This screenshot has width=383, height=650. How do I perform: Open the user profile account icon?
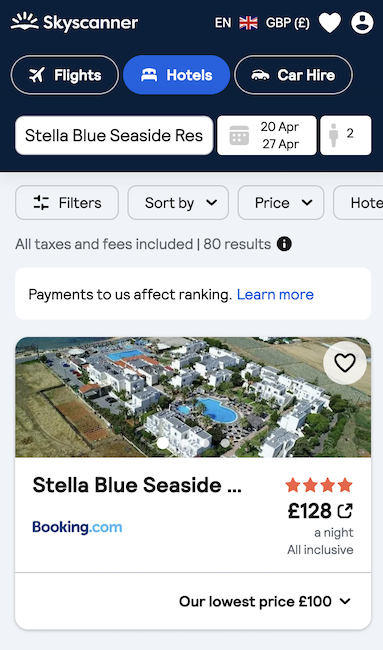(x=362, y=22)
